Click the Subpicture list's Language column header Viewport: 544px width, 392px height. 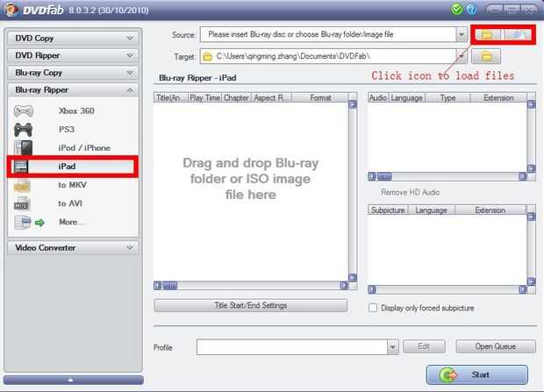tap(431, 210)
